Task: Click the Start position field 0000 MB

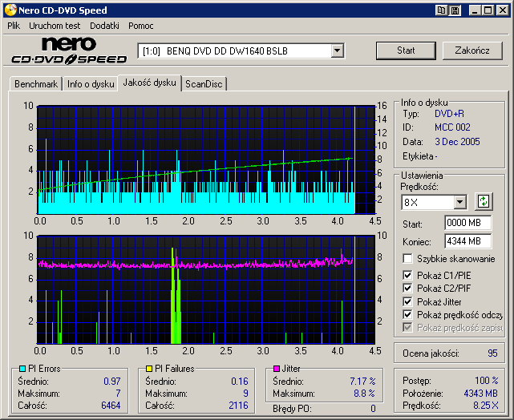Action: tap(468, 223)
